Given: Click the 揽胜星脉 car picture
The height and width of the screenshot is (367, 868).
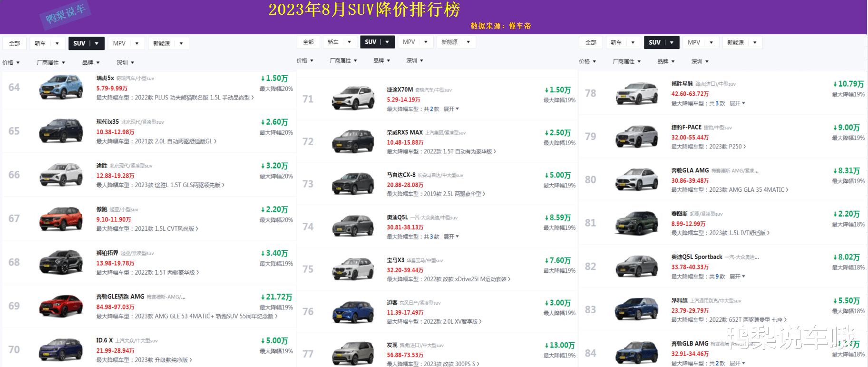Looking at the screenshot, I should click(x=637, y=93).
